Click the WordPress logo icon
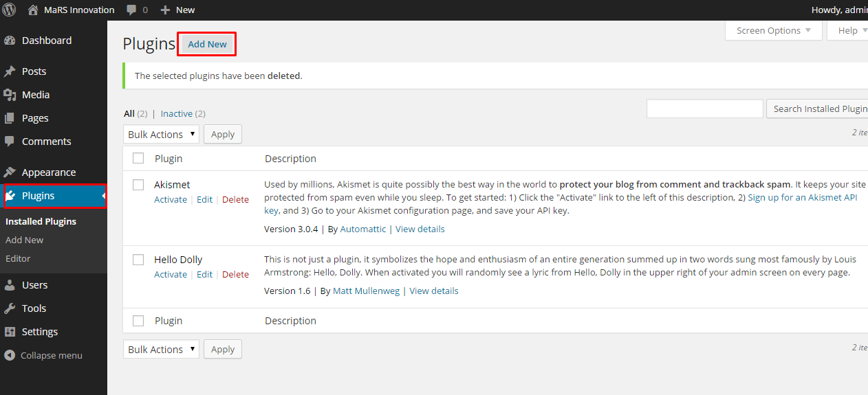This screenshot has width=868, height=395. click(9, 10)
